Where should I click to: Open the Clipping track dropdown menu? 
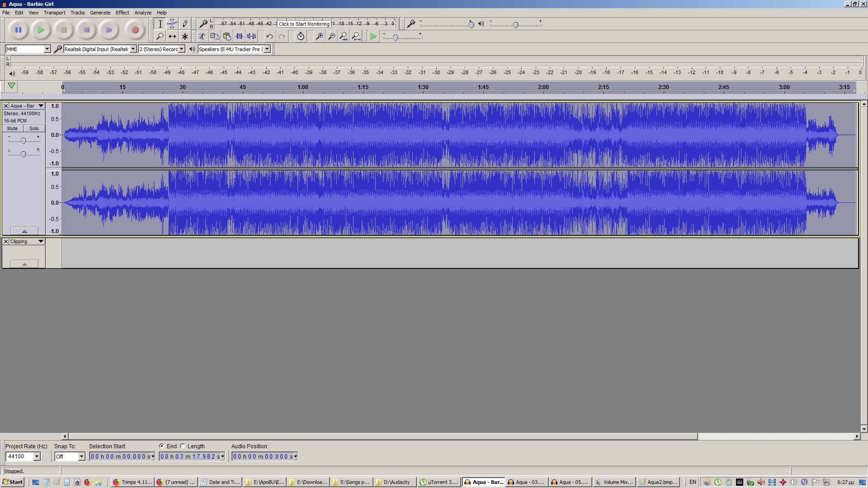pyautogui.click(x=27, y=241)
